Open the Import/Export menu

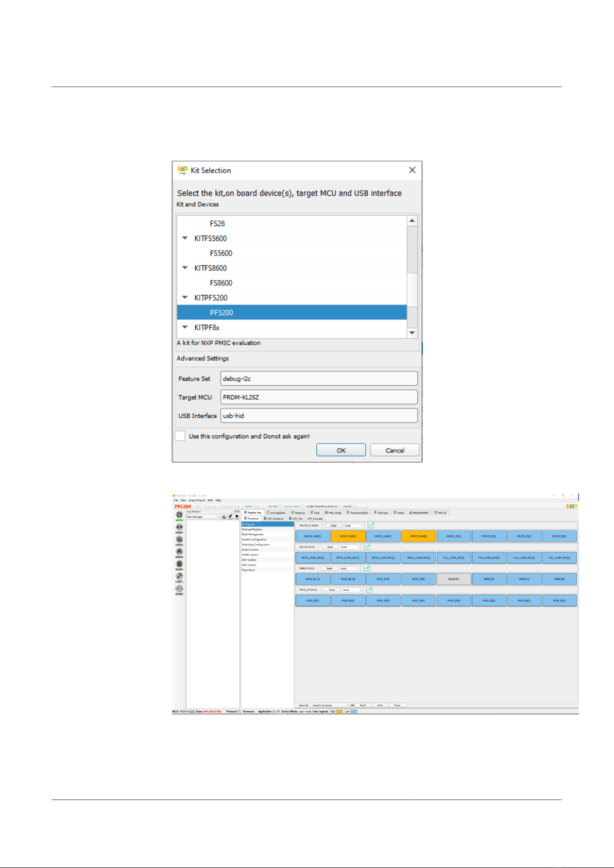click(197, 500)
